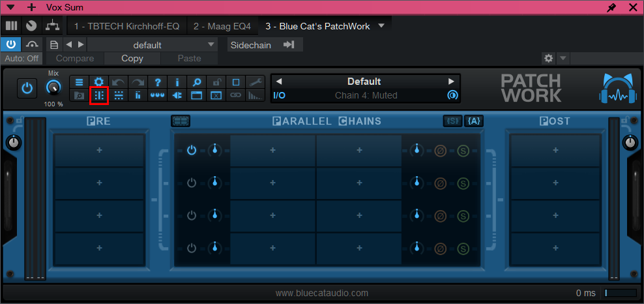
Task: Click the Sidechain button
Action: (265, 45)
